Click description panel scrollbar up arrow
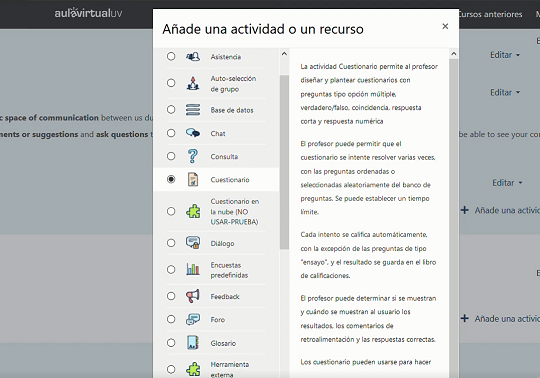Screen dimensions: 540x378 tap(454, 54)
